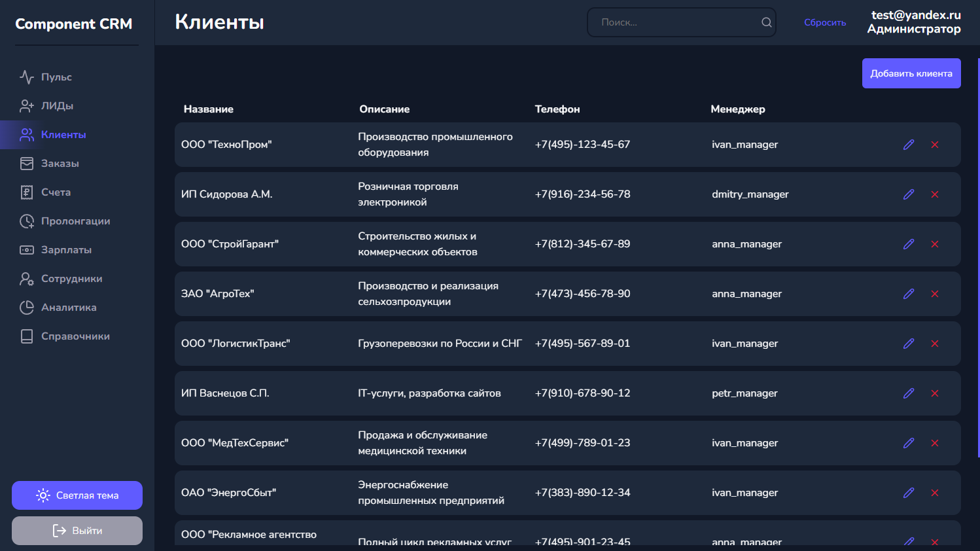Delete ООО "СтройГарант" with red X
This screenshot has height=551, width=980.
[935, 244]
